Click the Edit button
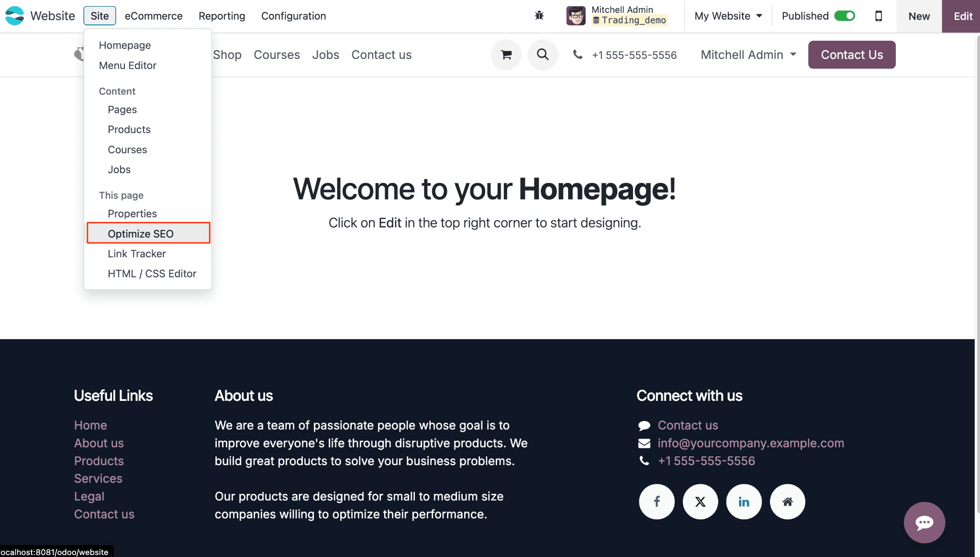The image size is (980, 557). tap(963, 16)
